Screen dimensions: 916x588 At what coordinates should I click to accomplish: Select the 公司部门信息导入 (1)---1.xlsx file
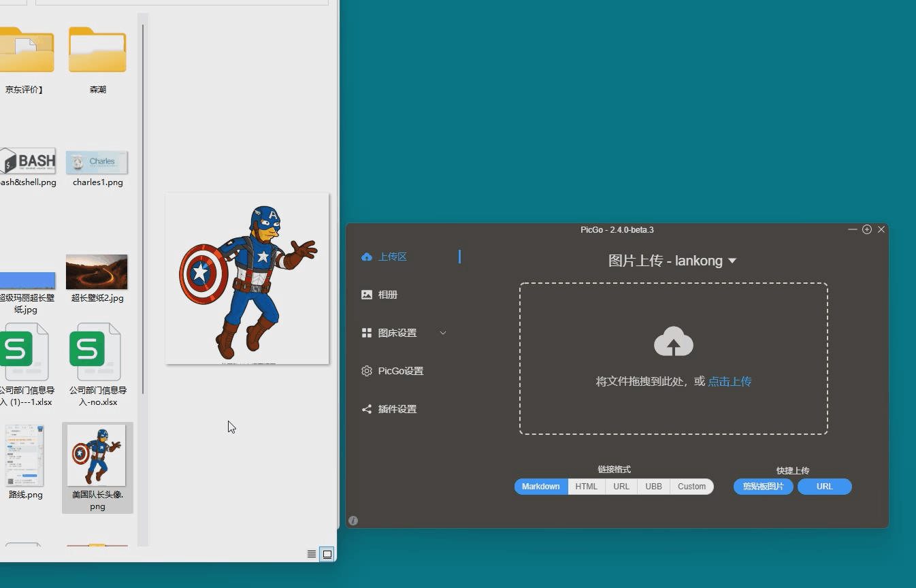pyautogui.click(x=26, y=365)
